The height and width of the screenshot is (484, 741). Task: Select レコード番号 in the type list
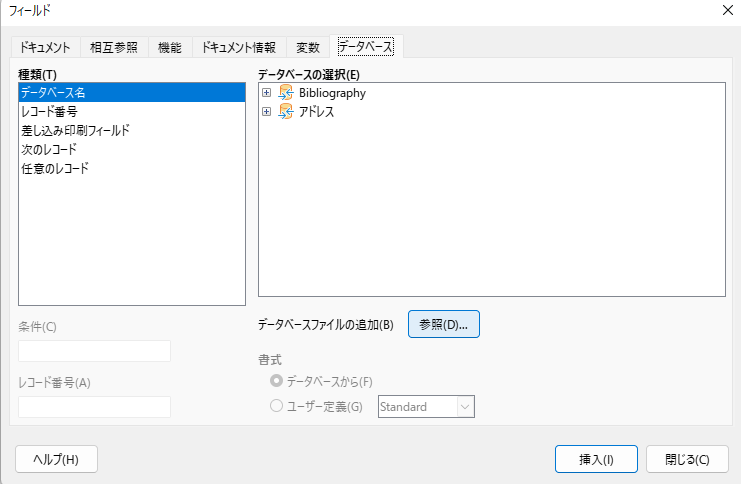[50, 112]
